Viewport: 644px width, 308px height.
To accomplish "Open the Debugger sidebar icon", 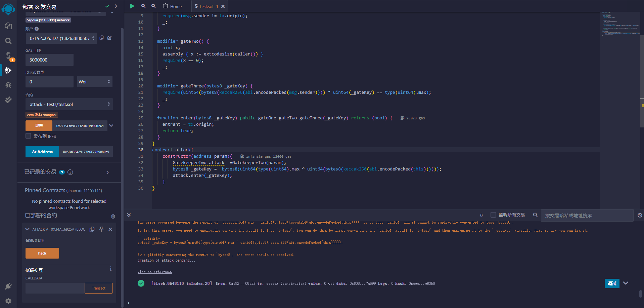I will 8,85.
